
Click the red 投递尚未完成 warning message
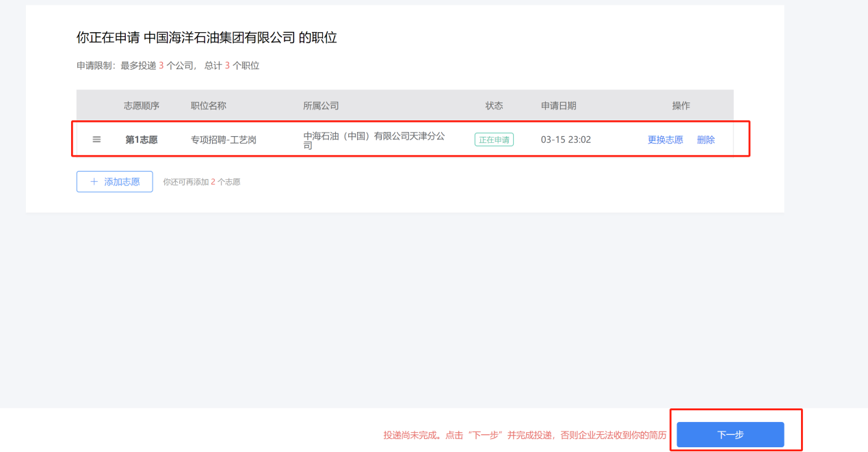point(525,435)
